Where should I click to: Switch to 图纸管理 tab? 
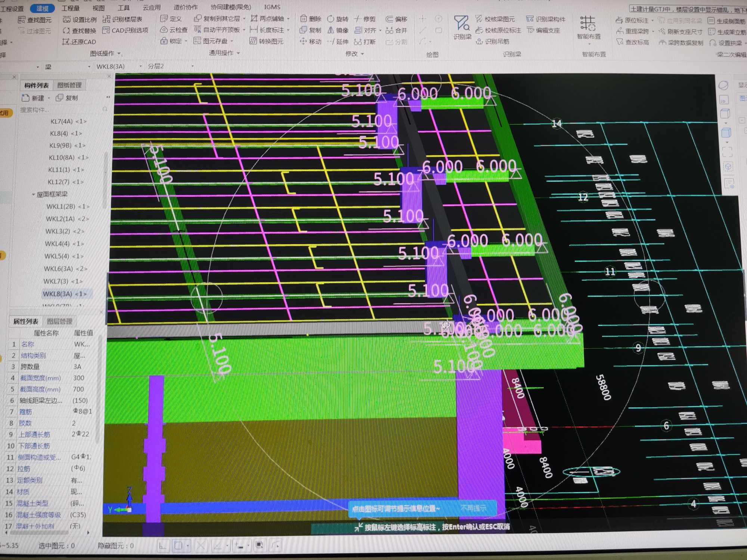coord(69,85)
